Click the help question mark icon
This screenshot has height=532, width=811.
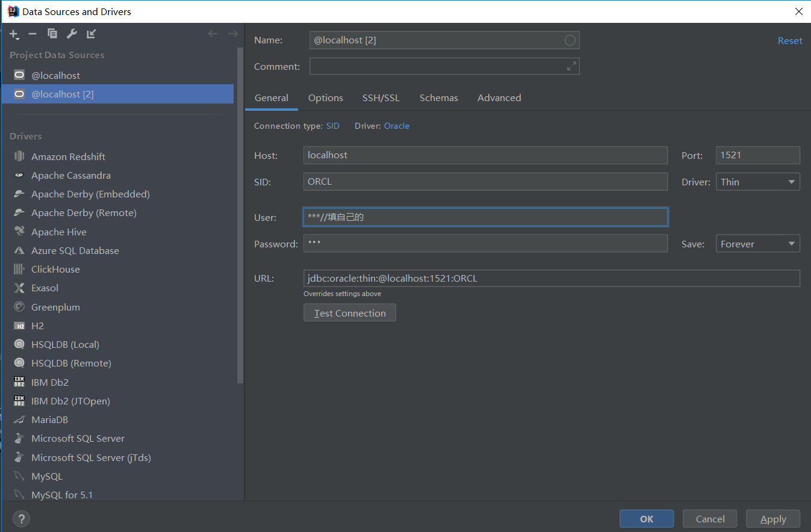21,519
